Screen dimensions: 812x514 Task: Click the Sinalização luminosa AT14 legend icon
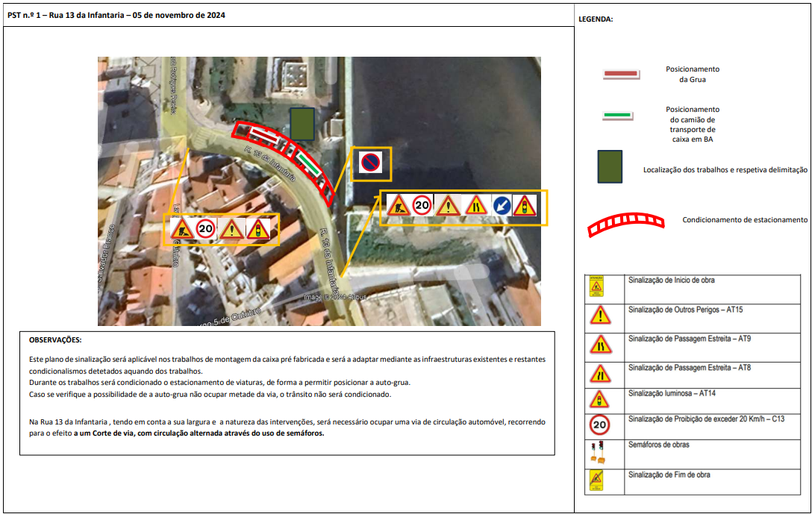tap(600, 399)
